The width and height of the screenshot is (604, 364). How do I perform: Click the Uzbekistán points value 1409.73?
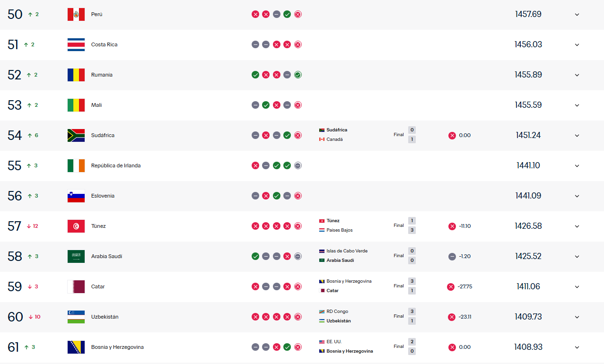tap(528, 317)
